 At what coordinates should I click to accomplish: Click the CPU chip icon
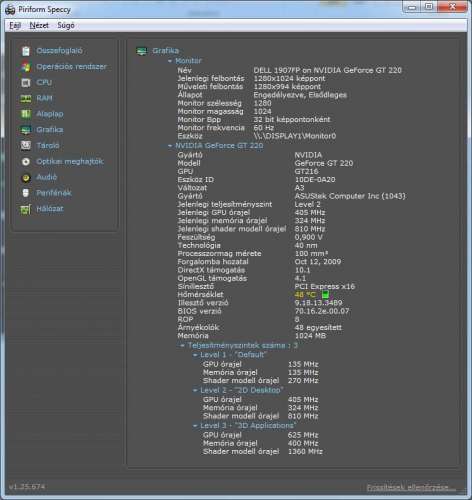point(26,83)
